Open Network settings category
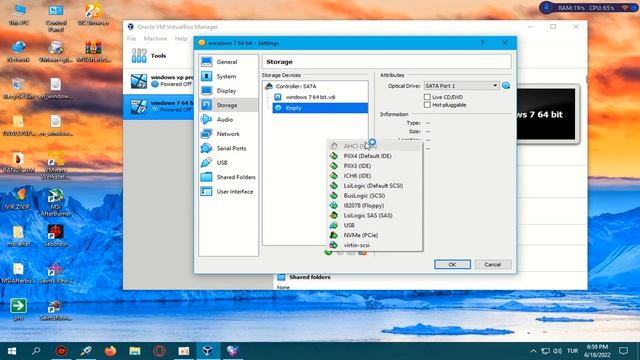640x360 pixels. pyautogui.click(x=228, y=134)
